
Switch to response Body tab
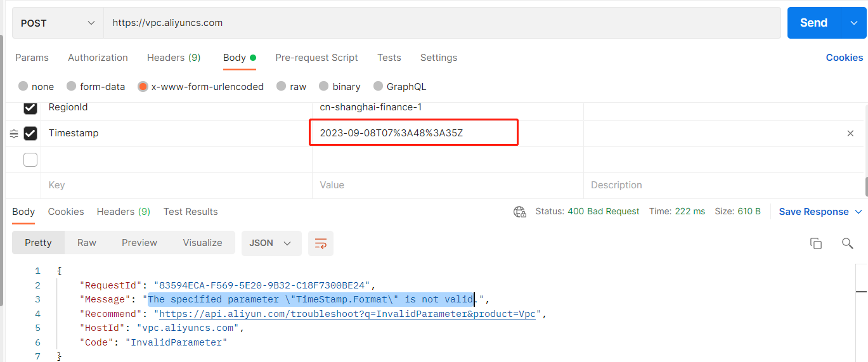click(x=23, y=212)
